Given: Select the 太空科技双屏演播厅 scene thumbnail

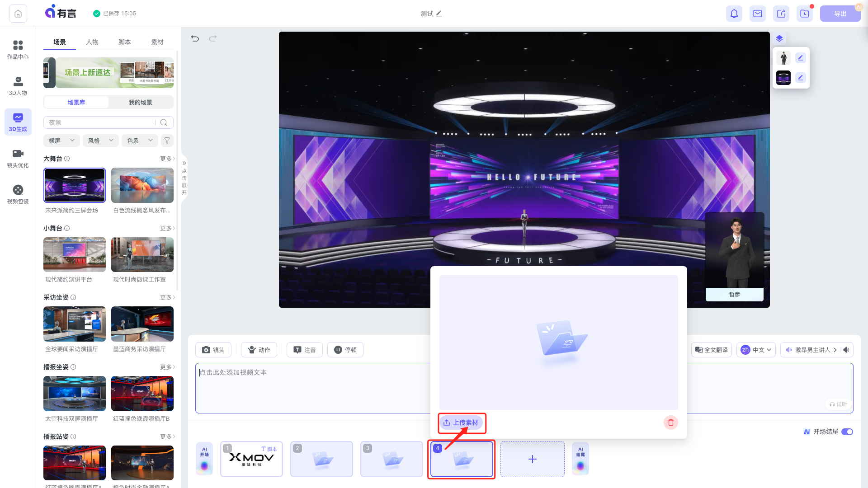Looking at the screenshot, I should (75, 394).
